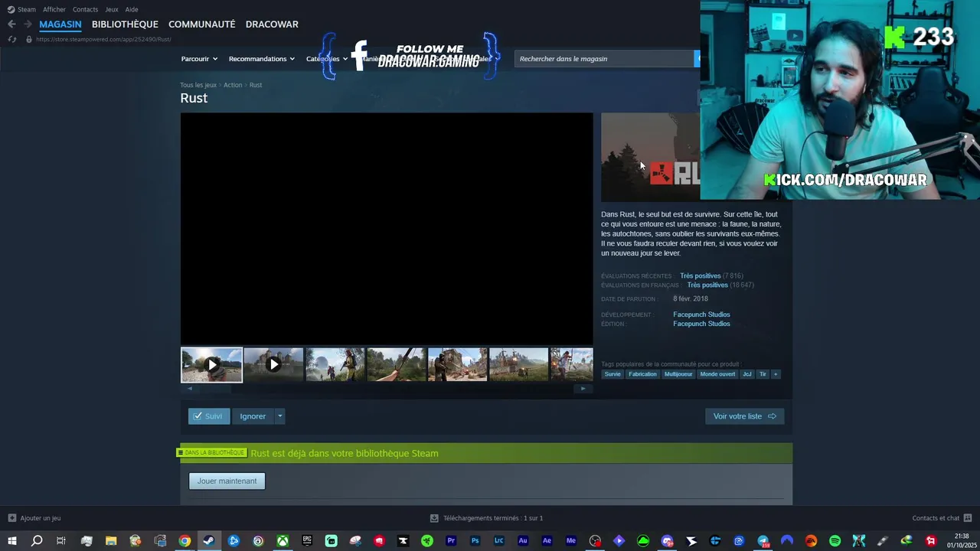Open the Battle.net taskbar icon
The image size is (980, 551).
pos(234,541)
